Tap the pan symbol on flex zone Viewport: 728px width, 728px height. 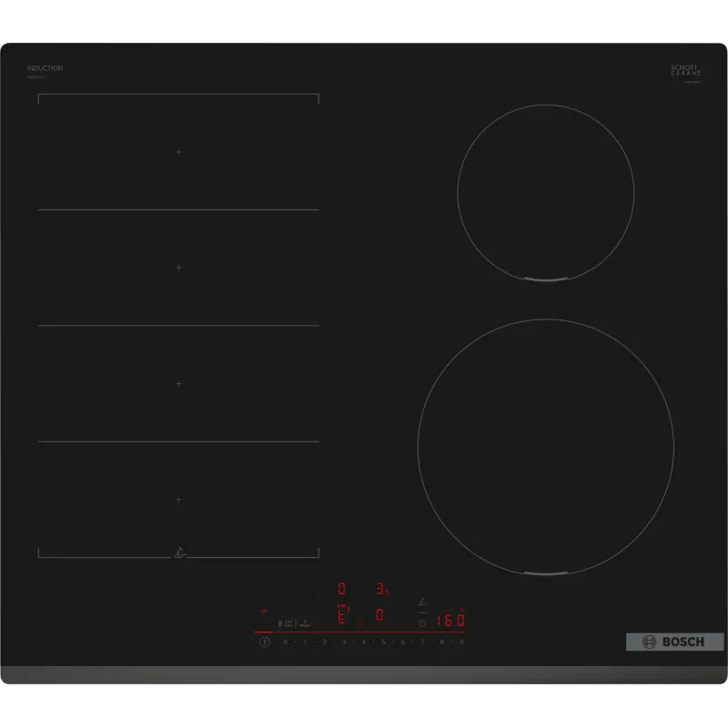click(178, 551)
